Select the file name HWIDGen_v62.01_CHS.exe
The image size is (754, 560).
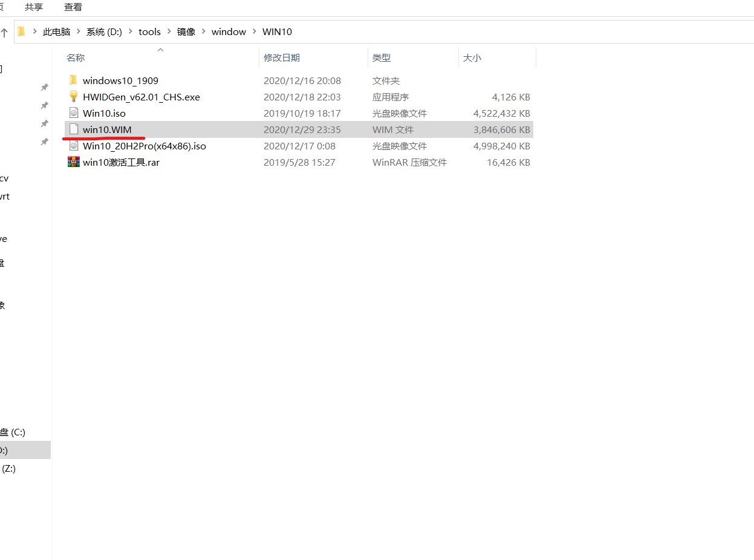(141, 97)
